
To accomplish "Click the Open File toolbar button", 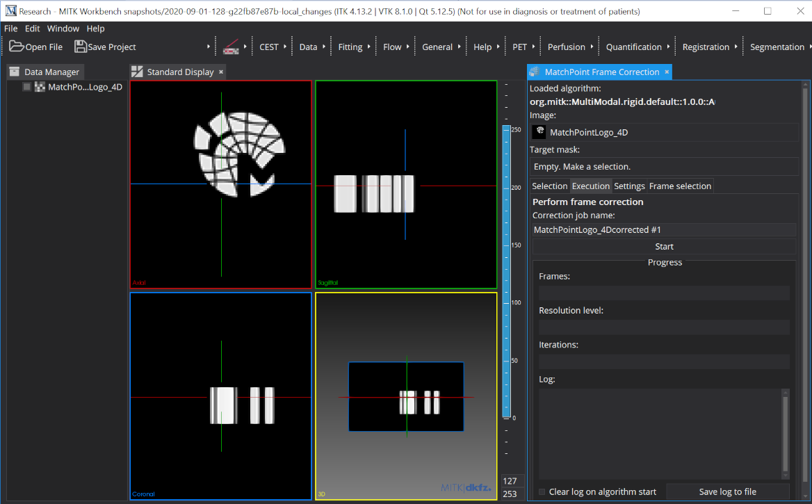I will click(35, 47).
